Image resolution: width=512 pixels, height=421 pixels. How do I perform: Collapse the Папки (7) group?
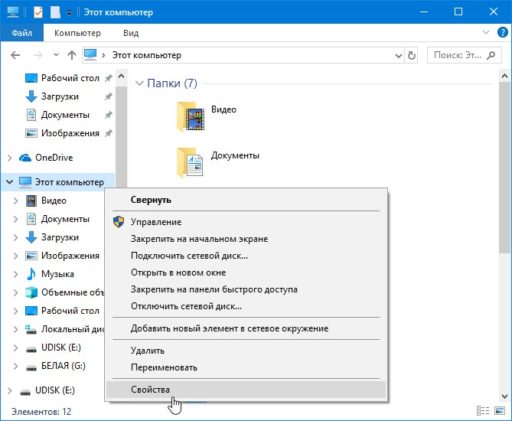(139, 83)
